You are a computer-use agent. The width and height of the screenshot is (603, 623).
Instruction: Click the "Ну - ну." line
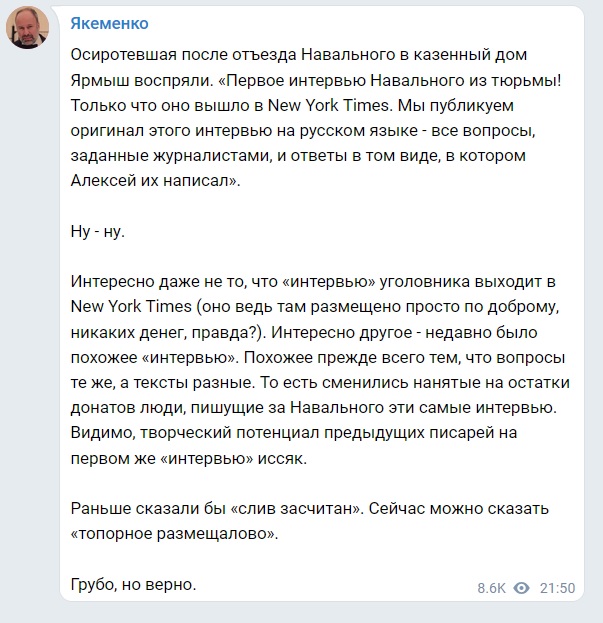pos(98,231)
